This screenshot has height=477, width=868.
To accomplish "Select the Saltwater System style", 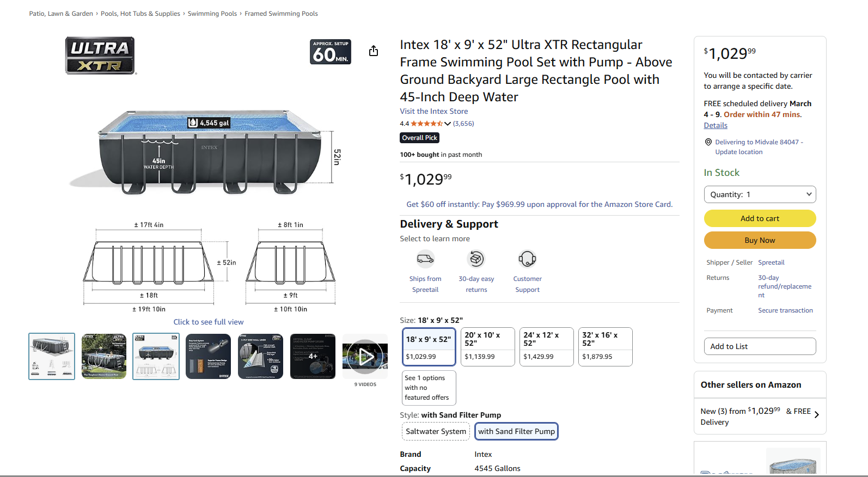I will 436,431.
